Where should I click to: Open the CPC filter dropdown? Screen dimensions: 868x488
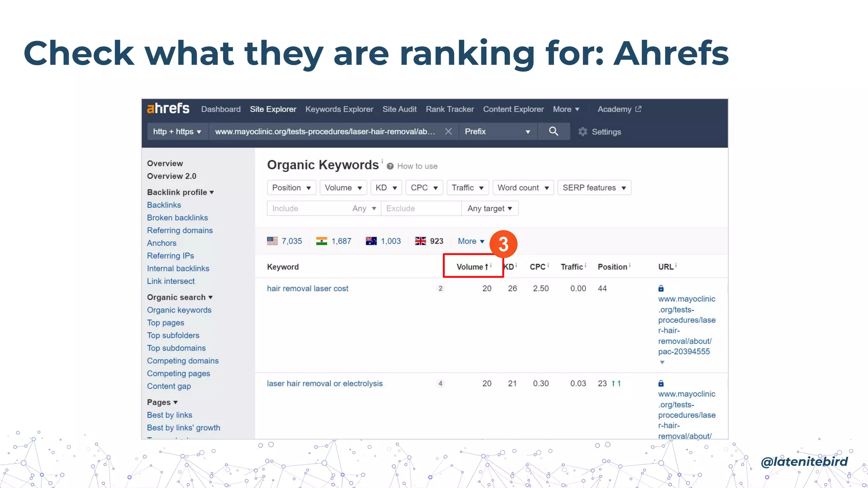pos(424,188)
